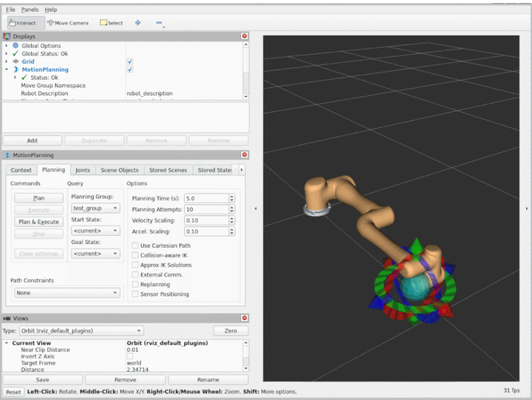Screen dimensions: 532x400
Task: Expand right panel with the arrow handle
Action: pyautogui.click(x=527, y=209)
